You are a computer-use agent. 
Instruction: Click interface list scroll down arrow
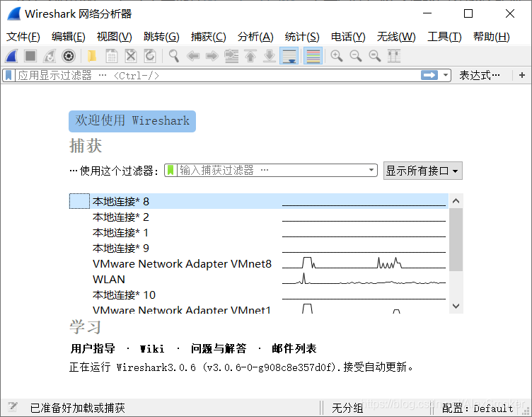[x=456, y=306]
